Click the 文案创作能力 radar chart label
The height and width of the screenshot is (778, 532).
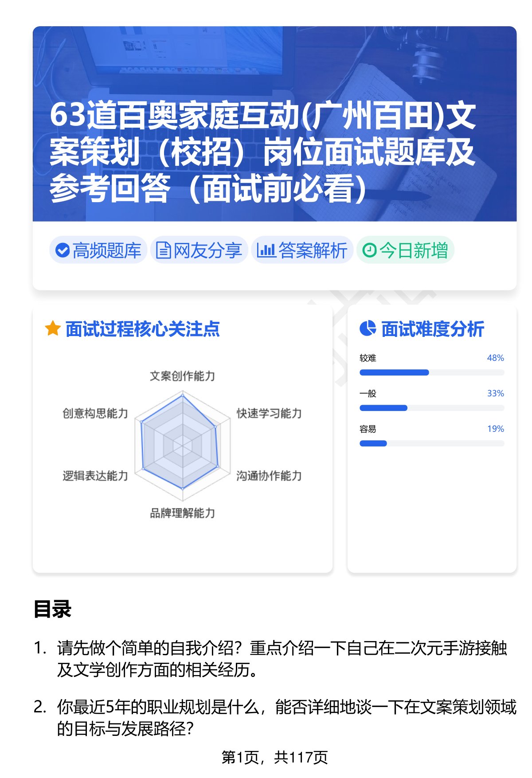coord(182,376)
